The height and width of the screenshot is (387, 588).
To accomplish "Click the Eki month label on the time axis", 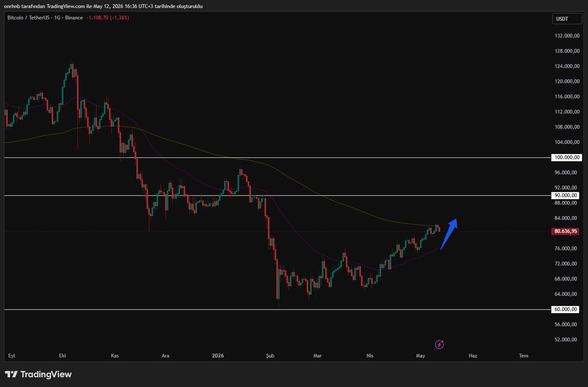I will (x=62, y=356).
